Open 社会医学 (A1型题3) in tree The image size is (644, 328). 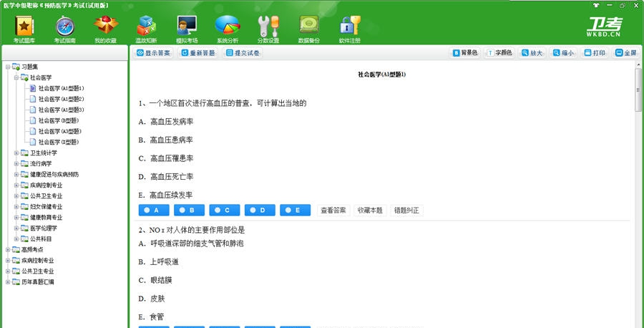[x=62, y=110]
